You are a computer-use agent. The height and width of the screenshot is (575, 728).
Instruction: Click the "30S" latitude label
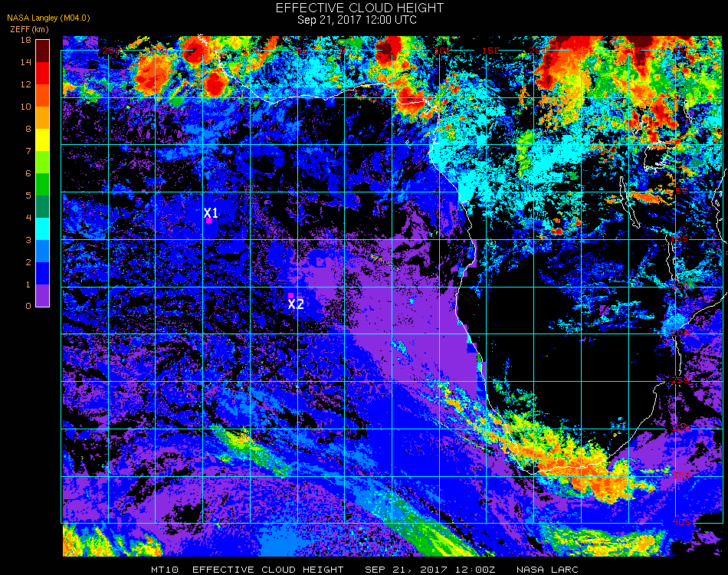click(x=680, y=429)
